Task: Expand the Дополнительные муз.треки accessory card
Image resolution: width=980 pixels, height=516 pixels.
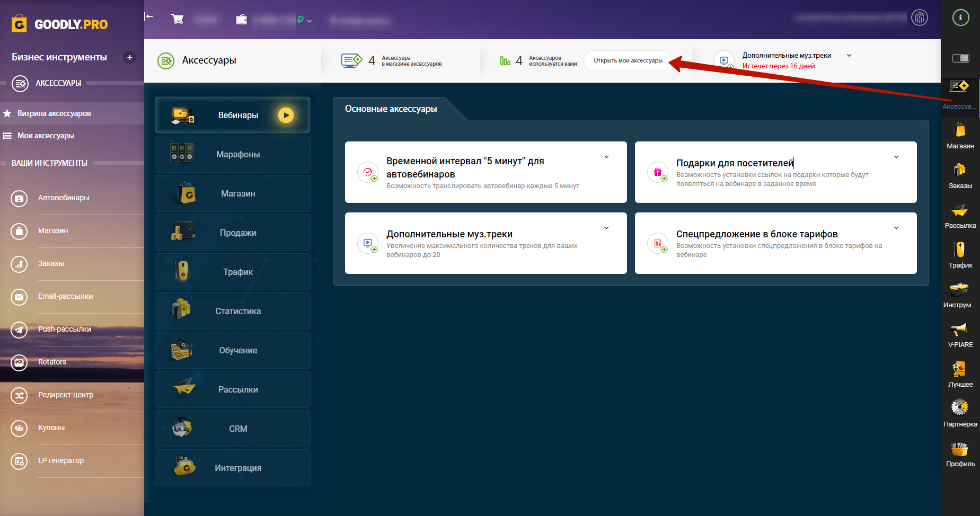Action: pyautogui.click(x=606, y=228)
